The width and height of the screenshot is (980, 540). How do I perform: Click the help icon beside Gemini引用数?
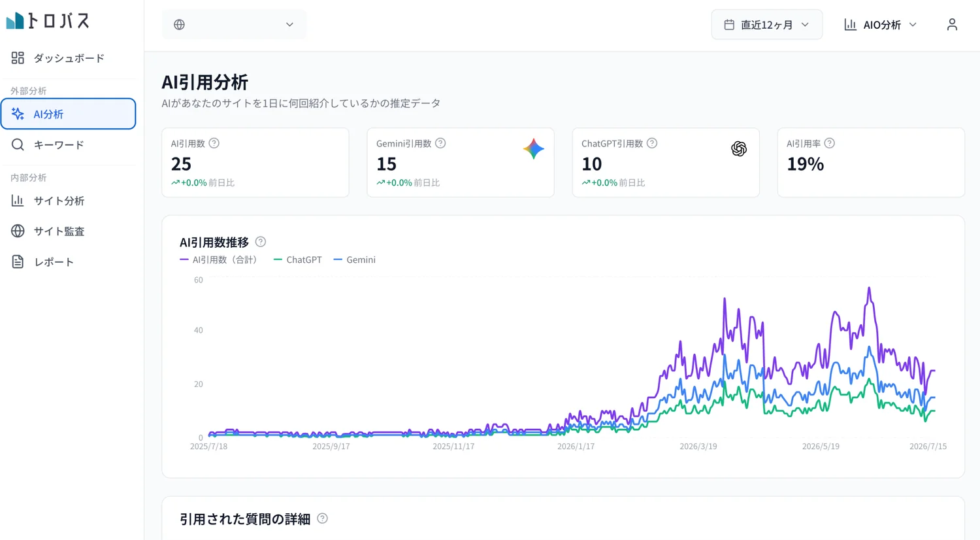[440, 143]
